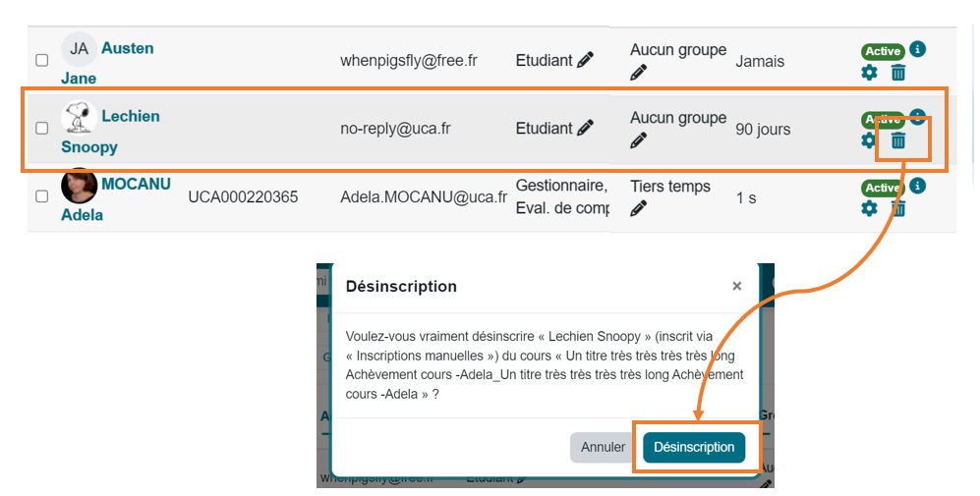Viewport: 980px width, 496px height.
Task: Delete MOCANU Adela's enrolment with trash icon
Action: click(x=897, y=208)
